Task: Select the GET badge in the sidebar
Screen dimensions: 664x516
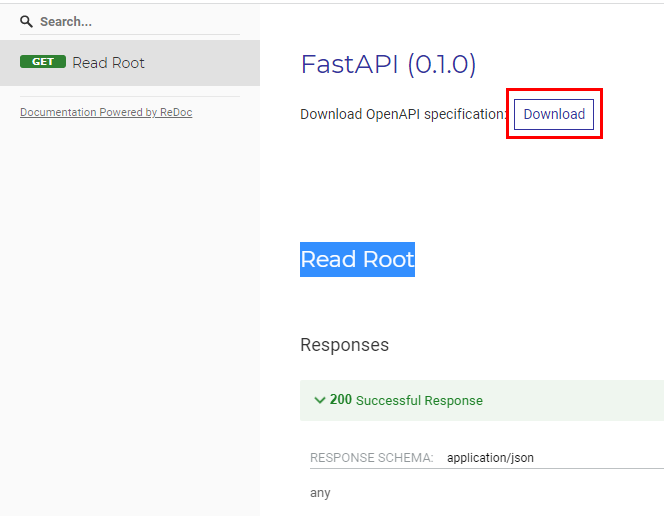Action: click(43, 62)
